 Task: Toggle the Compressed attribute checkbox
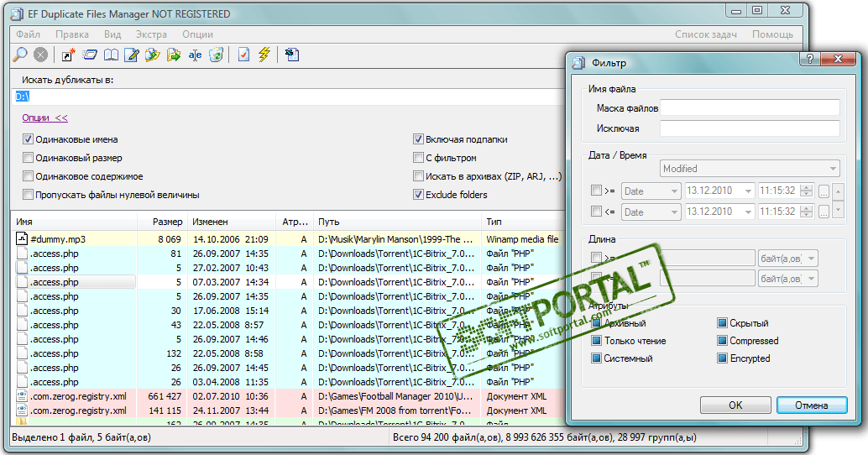pyautogui.click(x=722, y=341)
